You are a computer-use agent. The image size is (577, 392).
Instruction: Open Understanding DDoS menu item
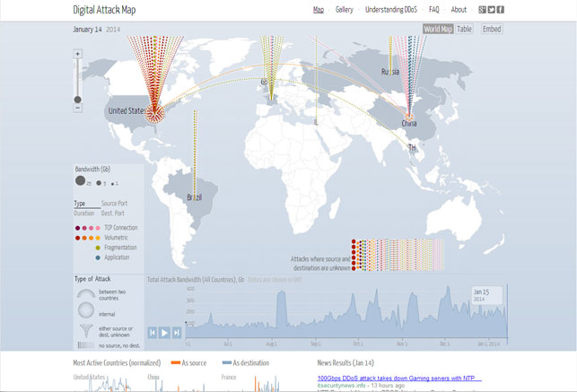[390, 10]
